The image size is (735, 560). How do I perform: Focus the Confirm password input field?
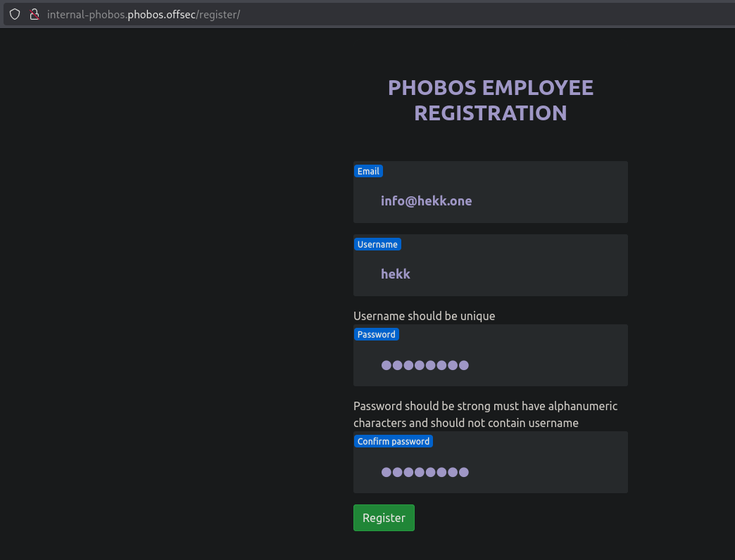click(x=549, y=471)
